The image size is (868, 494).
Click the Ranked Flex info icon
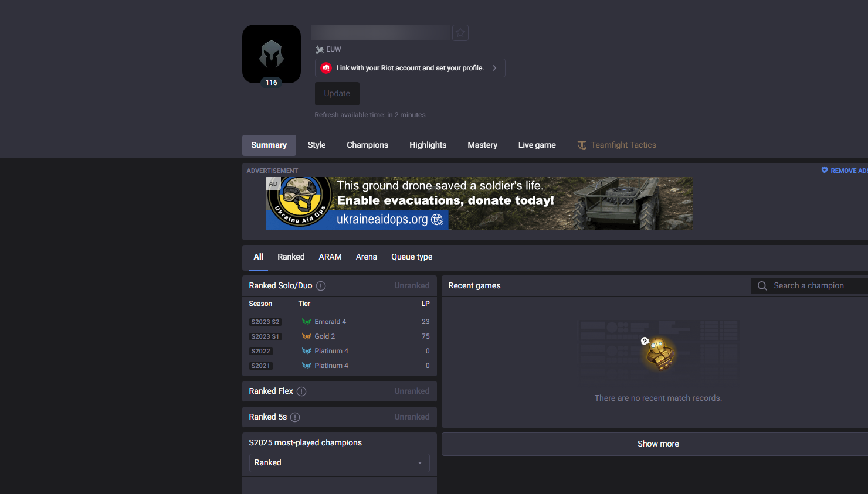pos(301,391)
